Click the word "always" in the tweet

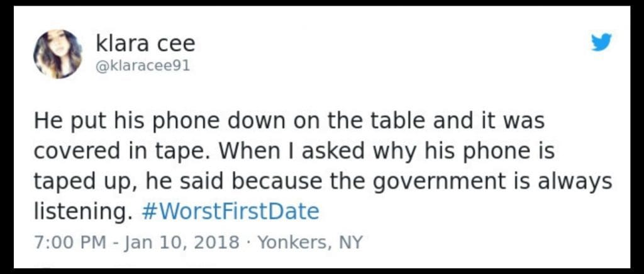pos(577,181)
